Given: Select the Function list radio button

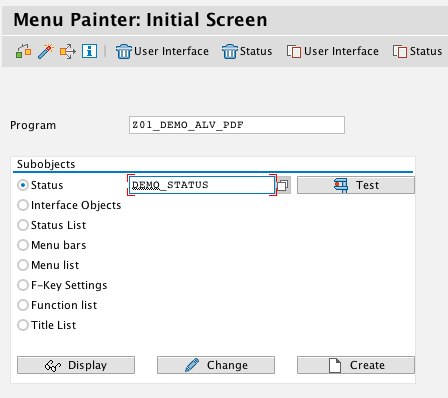Looking at the screenshot, I should 23,305.
